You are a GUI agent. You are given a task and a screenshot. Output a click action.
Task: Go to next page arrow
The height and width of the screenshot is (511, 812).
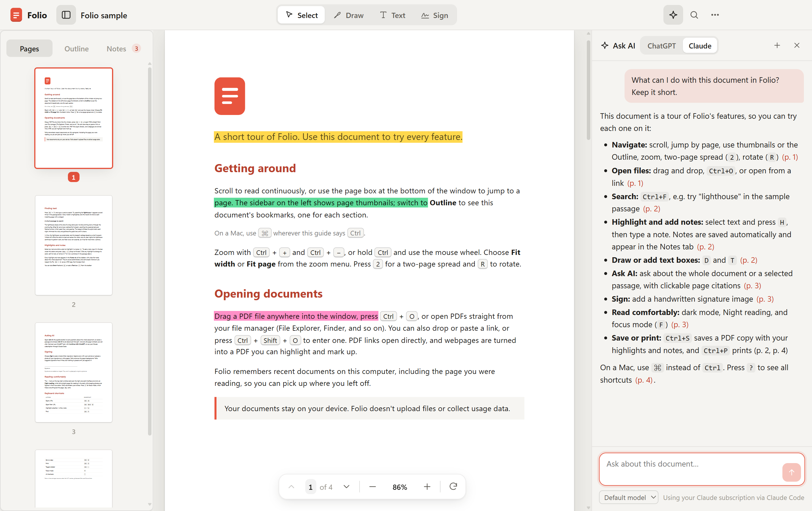tap(346, 487)
